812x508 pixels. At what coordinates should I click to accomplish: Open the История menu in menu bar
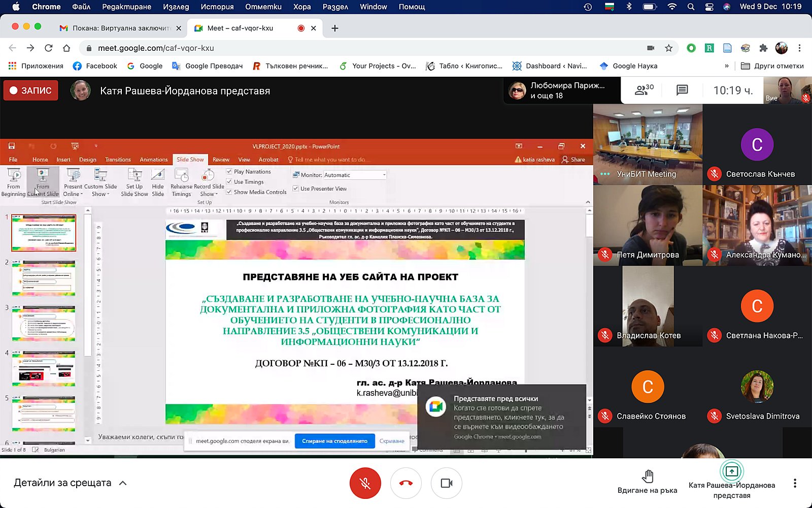[x=217, y=7]
